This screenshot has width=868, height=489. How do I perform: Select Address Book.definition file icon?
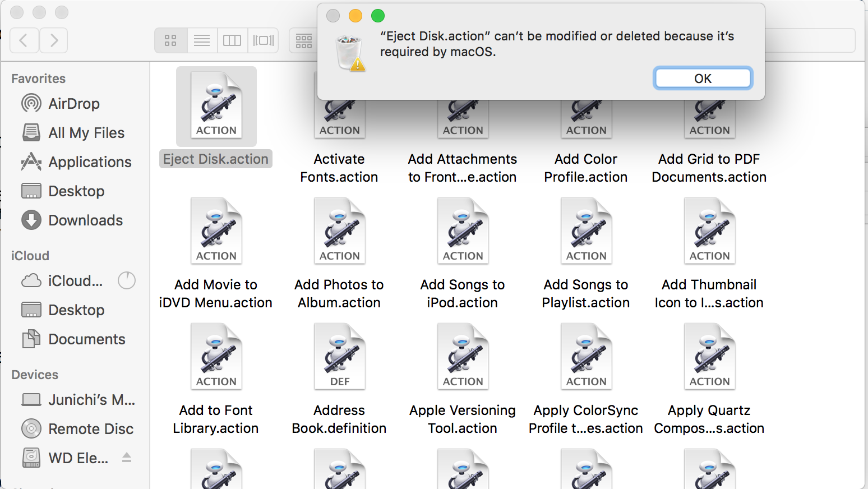(340, 356)
